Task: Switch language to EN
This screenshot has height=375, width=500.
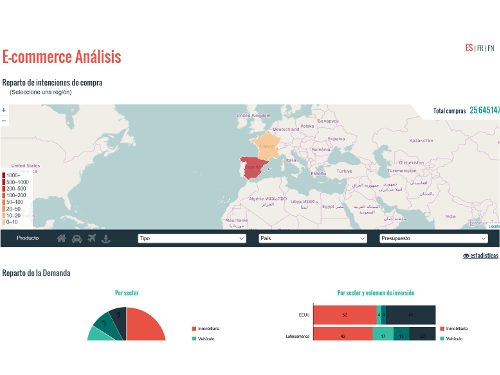Action: [x=491, y=48]
